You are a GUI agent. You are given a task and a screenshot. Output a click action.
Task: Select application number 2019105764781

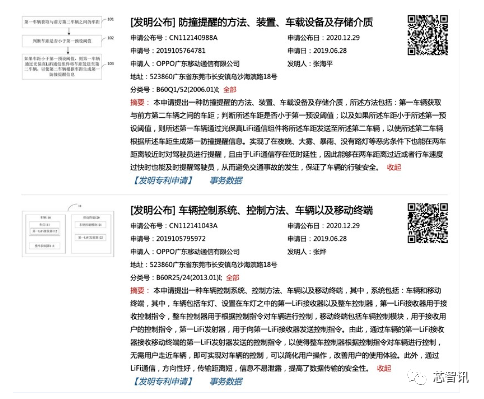point(181,51)
